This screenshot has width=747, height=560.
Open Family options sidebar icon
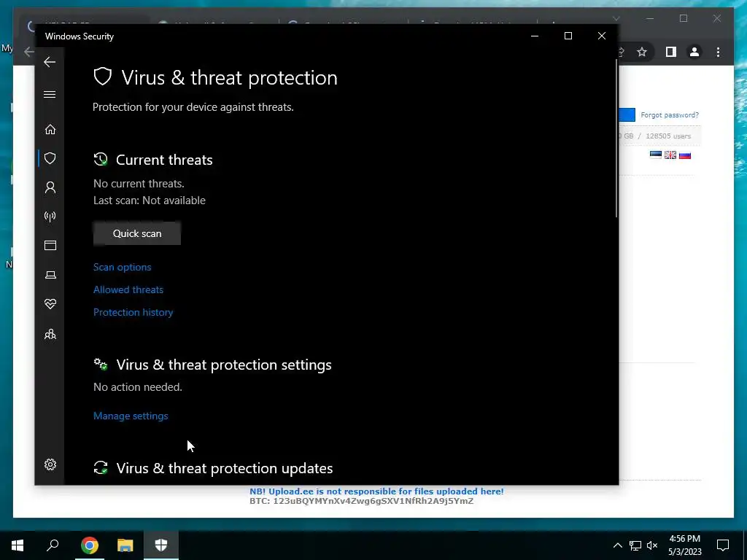click(50, 334)
